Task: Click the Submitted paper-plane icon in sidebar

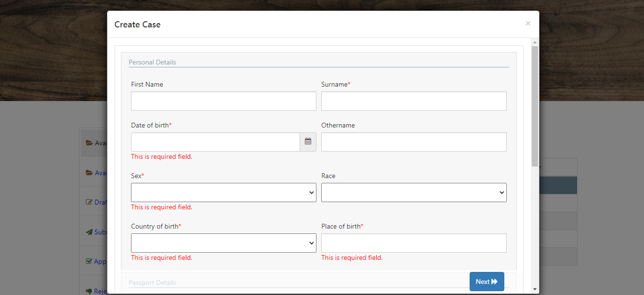Action: (x=89, y=232)
